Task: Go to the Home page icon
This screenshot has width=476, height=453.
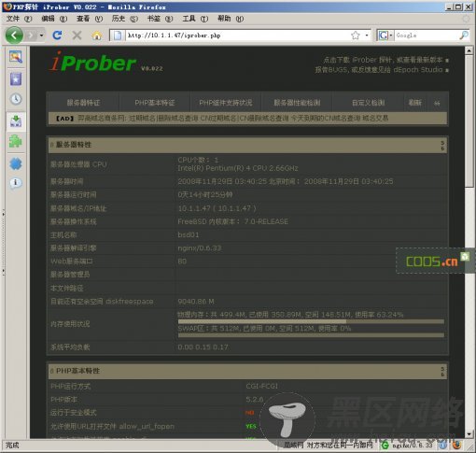Action: [97, 35]
